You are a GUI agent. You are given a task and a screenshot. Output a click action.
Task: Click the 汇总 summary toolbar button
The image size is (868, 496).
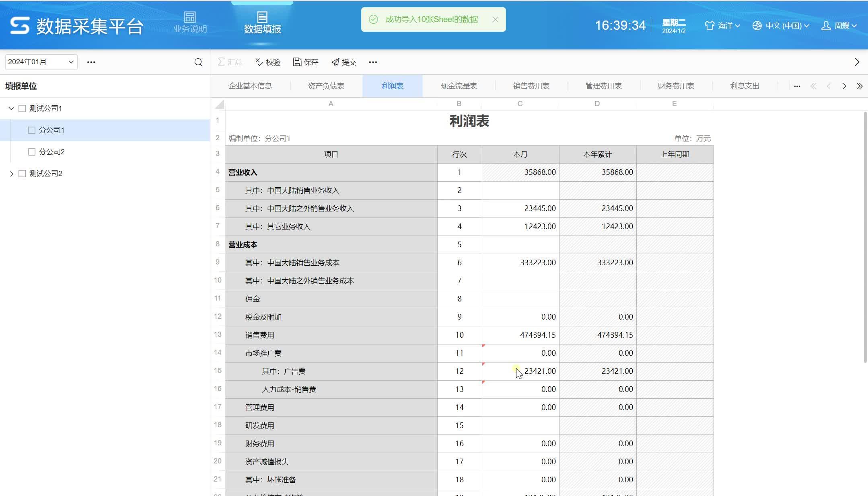point(230,62)
